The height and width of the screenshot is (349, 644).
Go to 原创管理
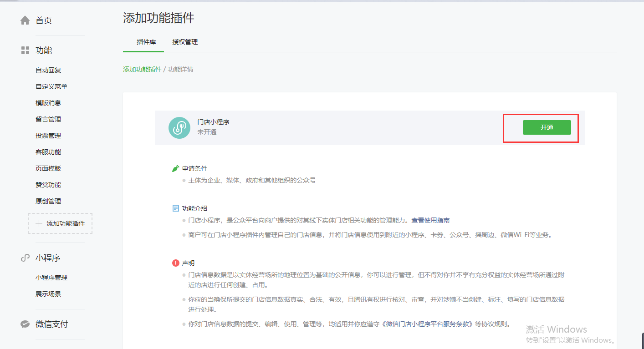(48, 201)
